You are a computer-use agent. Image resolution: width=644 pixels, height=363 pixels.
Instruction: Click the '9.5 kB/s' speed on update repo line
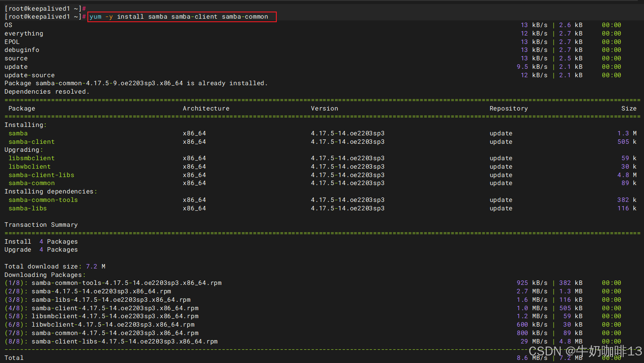pos(532,67)
